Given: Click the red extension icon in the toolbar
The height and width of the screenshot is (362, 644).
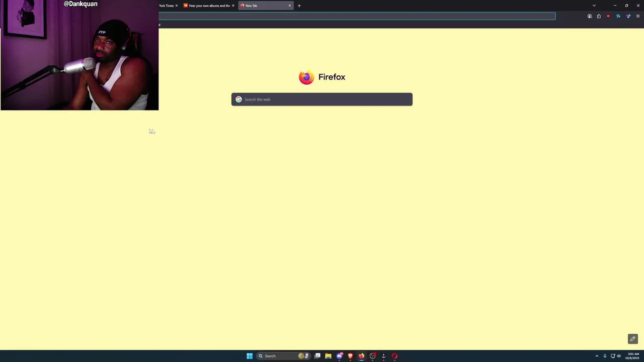Looking at the screenshot, I should click(608, 16).
